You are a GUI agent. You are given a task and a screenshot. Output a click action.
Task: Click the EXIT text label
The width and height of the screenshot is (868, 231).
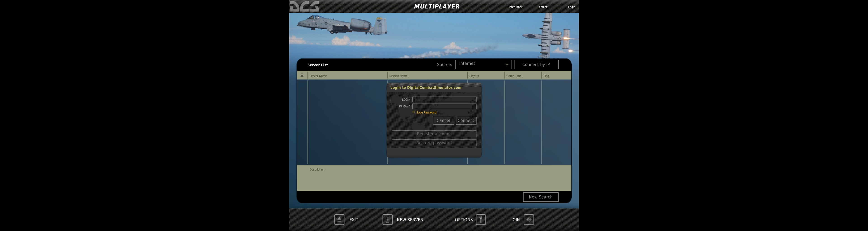click(x=354, y=219)
